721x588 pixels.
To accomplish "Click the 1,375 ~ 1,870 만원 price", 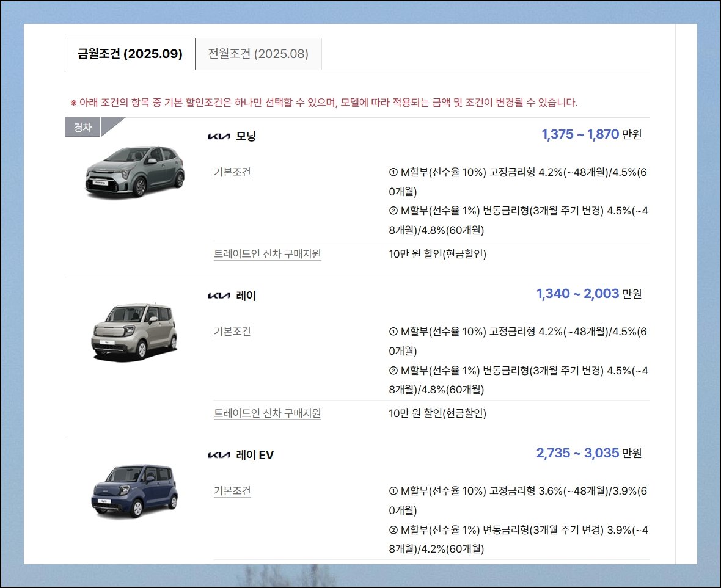I will tap(591, 134).
